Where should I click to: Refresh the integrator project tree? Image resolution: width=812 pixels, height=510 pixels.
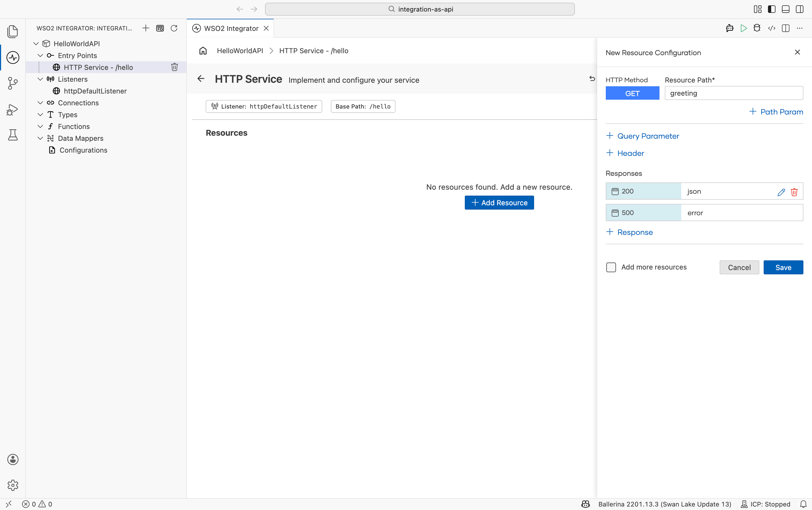174,28
